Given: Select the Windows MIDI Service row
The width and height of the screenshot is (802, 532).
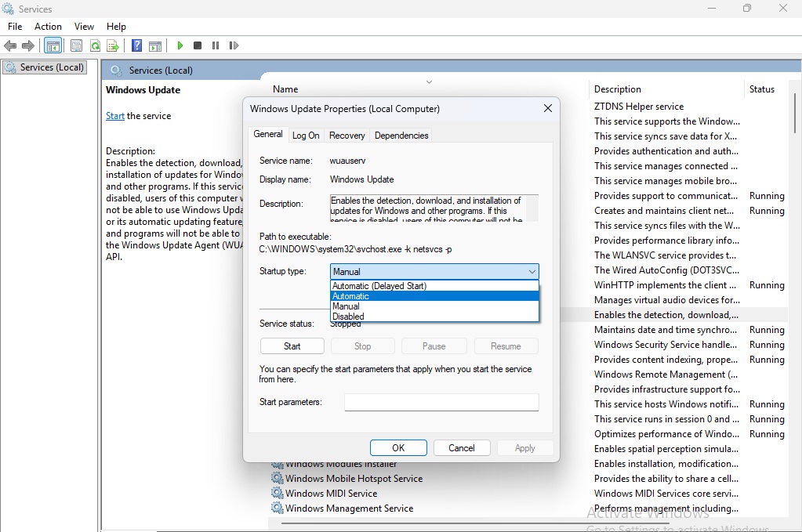Looking at the screenshot, I should click(x=331, y=493).
